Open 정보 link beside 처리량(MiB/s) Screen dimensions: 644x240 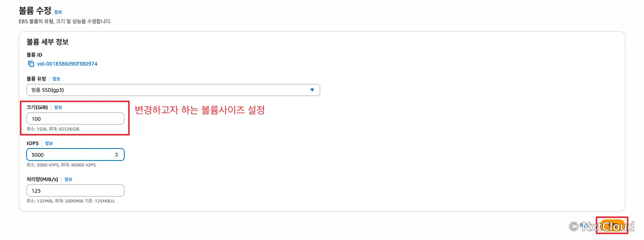68,179
